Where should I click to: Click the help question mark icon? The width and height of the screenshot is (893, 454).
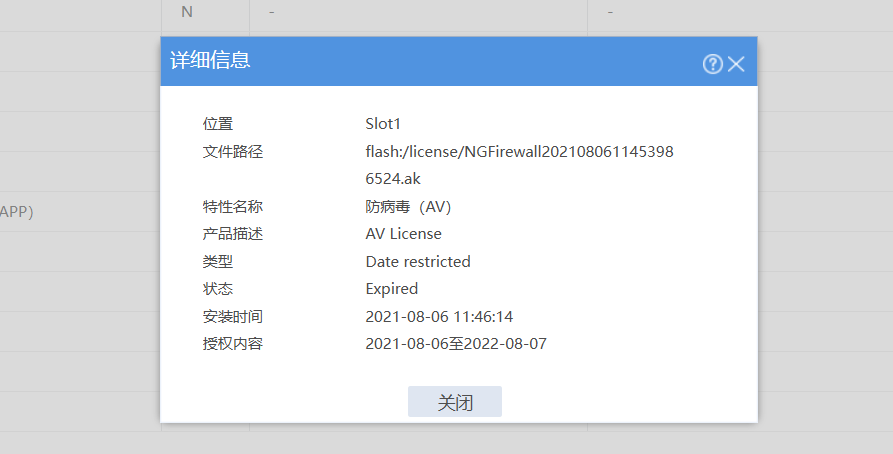pos(712,64)
